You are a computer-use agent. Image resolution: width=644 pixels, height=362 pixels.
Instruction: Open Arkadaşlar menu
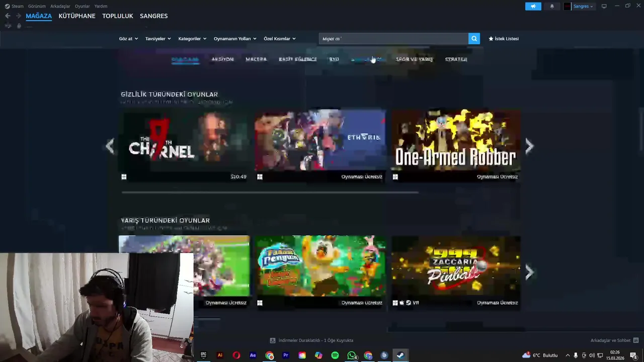pos(60,6)
